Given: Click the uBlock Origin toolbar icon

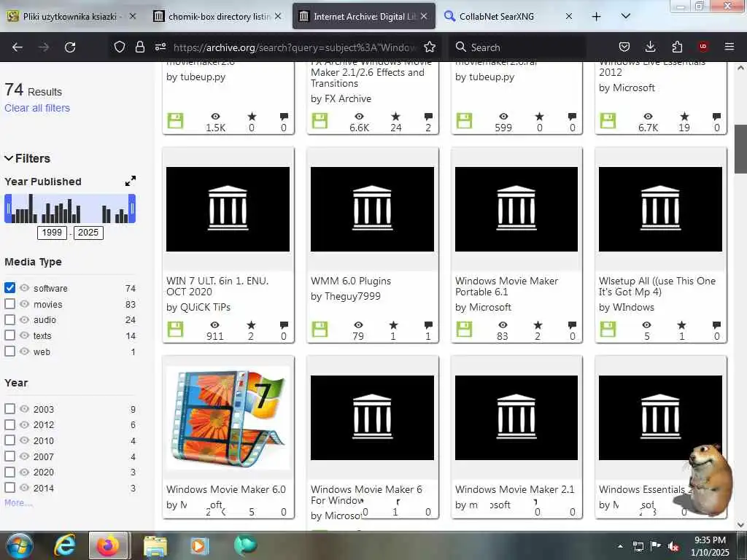Looking at the screenshot, I should [703, 47].
